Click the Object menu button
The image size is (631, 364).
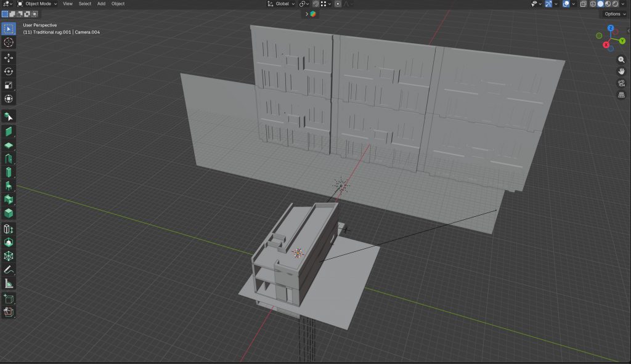pyautogui.click(x=118, y=4)
